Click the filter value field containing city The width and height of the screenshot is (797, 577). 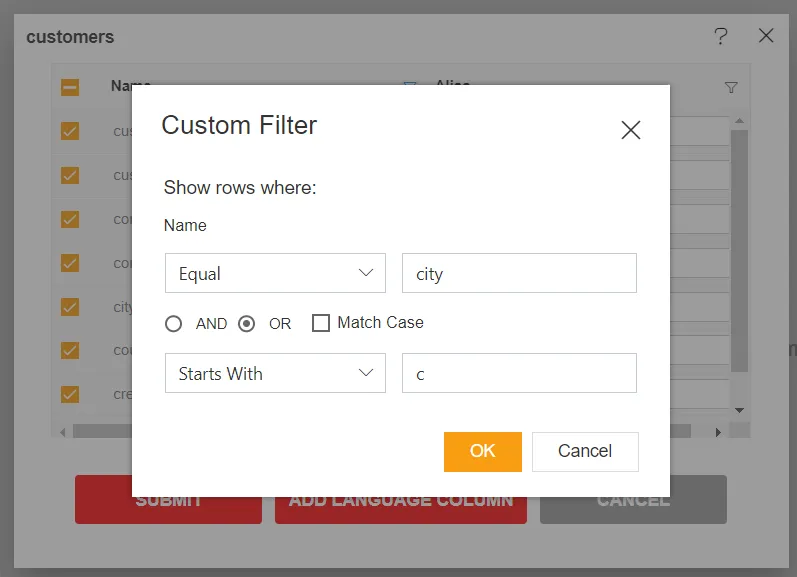point(519,273)
